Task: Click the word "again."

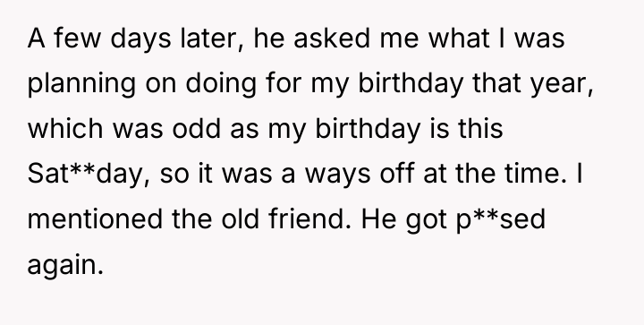Action: [65, 266]
